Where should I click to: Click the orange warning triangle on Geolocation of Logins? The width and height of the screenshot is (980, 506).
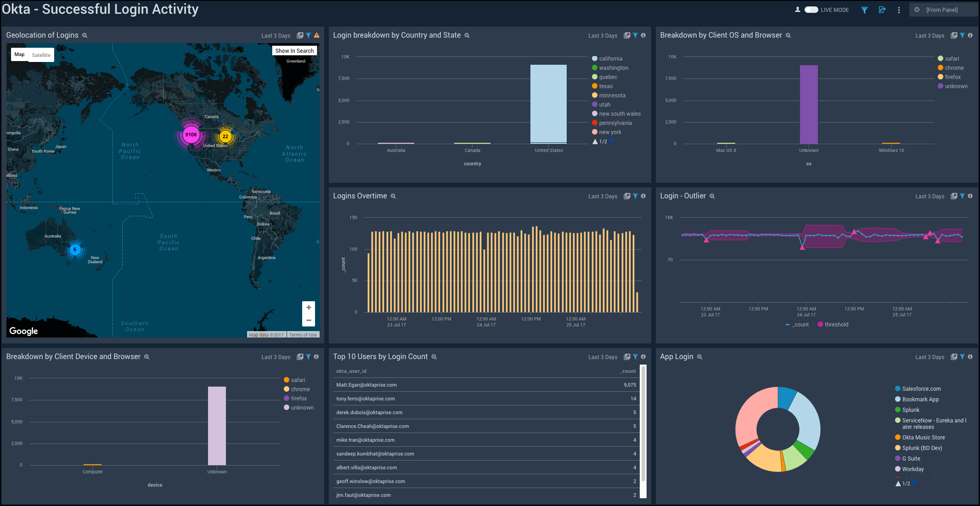click(x=318, y=35)
